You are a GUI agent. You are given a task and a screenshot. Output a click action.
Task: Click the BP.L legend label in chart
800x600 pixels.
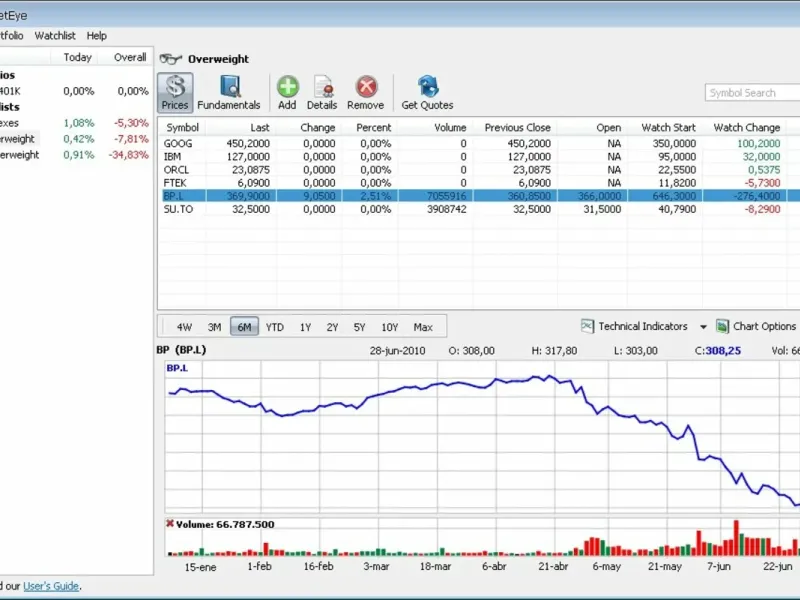[177, 368]
